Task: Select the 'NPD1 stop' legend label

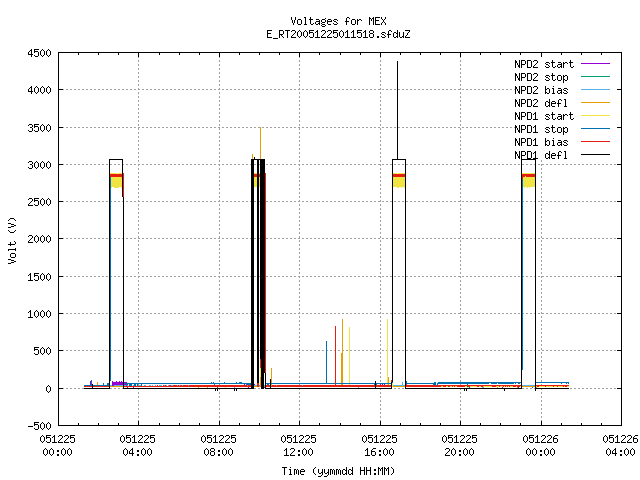Action: click(541, 129)
